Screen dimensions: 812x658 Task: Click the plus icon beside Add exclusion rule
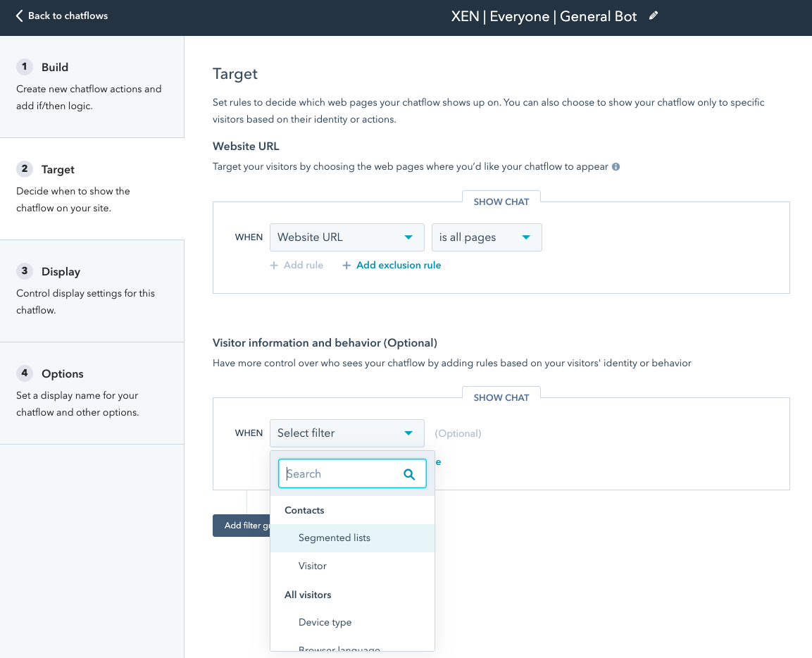click(346, 265)
